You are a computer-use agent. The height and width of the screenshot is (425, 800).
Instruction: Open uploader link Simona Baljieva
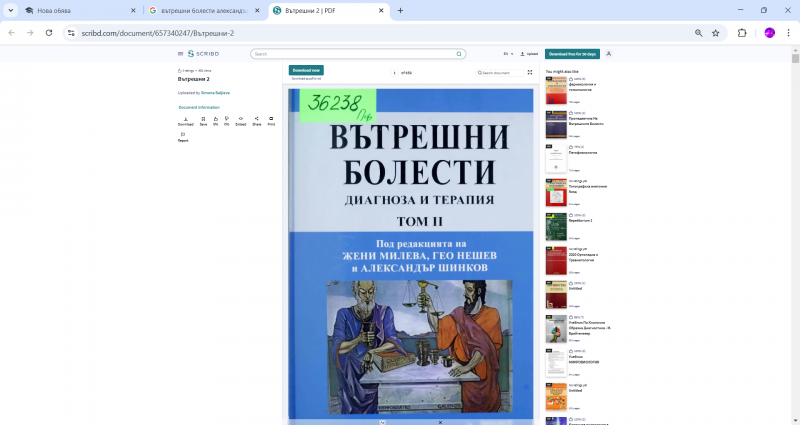(x=215, y=93)
